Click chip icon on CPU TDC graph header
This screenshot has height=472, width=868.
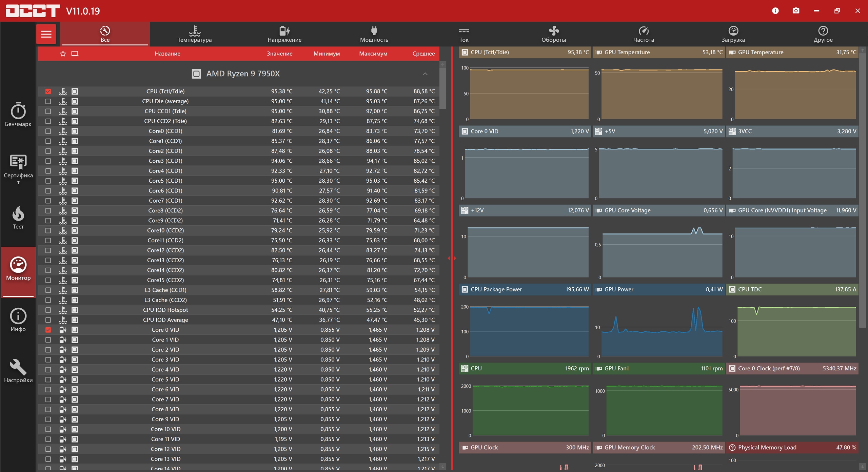click(732, 289)
